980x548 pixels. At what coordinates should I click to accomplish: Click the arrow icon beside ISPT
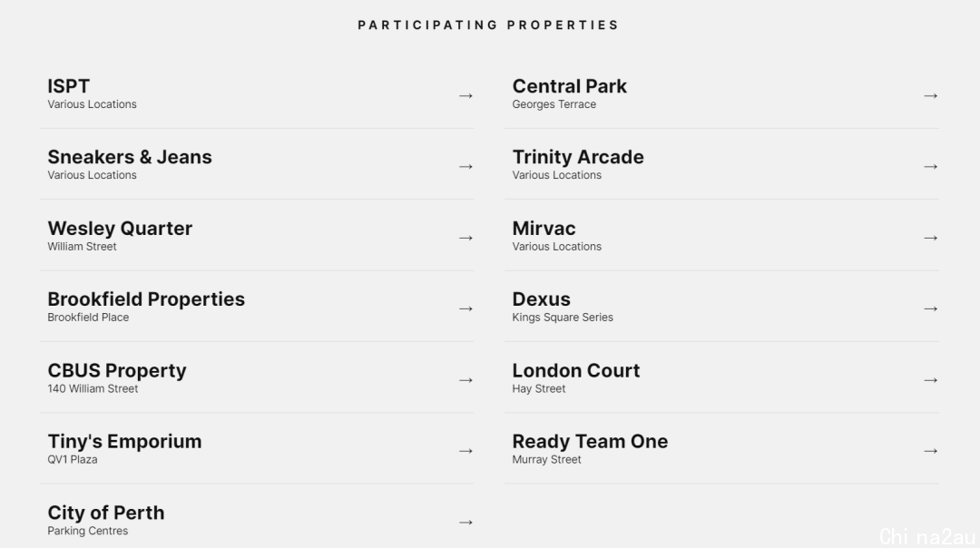tap(465, 95)
